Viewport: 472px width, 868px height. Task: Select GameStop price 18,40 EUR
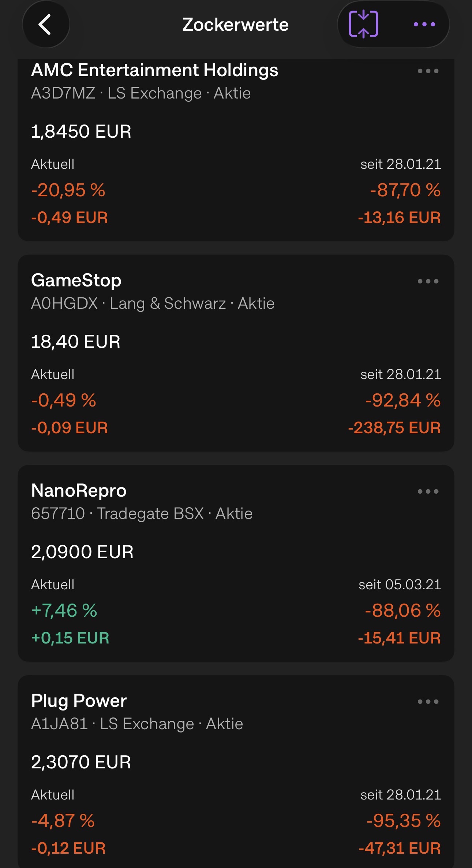(76, 342)
